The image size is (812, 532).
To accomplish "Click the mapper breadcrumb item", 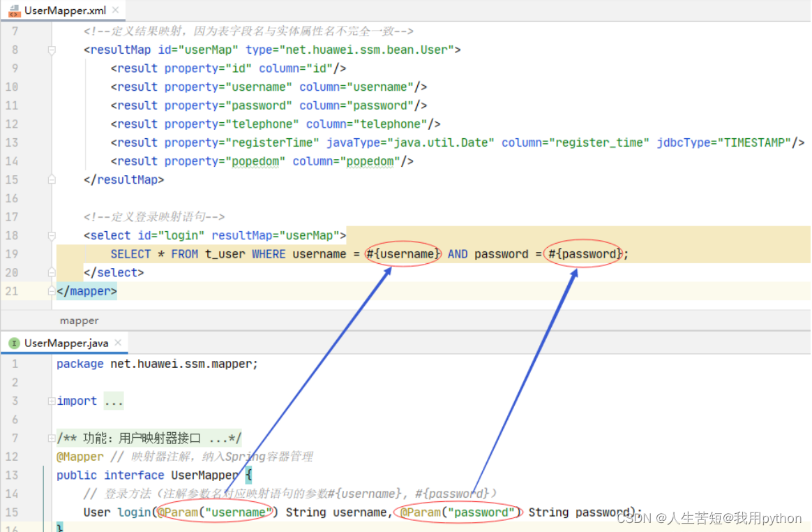I will pos(80,320).
